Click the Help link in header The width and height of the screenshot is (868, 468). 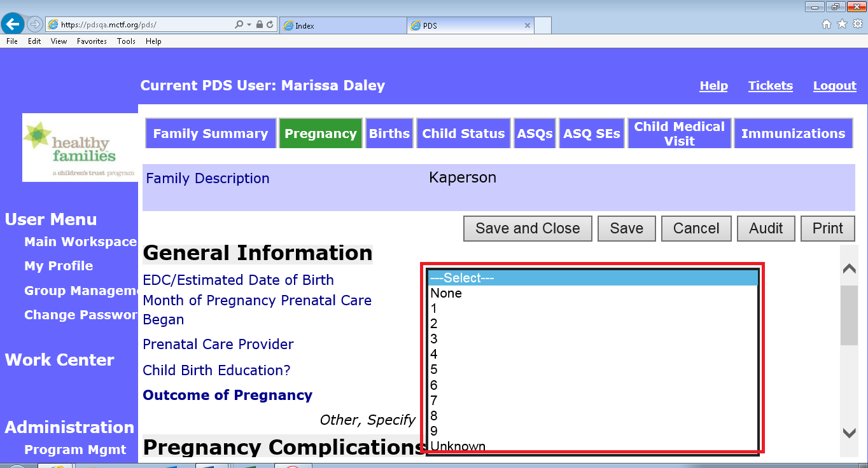pyautogui.click(x=713, y=86)
